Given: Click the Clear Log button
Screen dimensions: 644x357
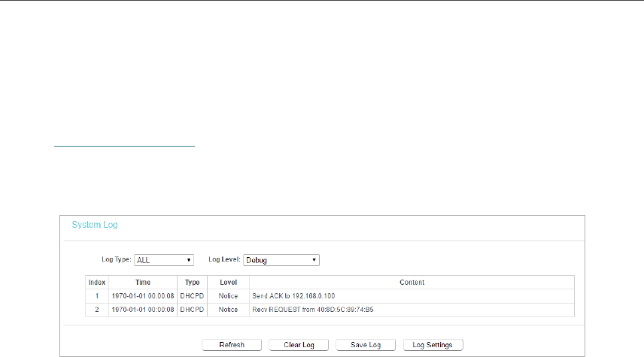Looking at the screenshot, I should pos(299,345).
